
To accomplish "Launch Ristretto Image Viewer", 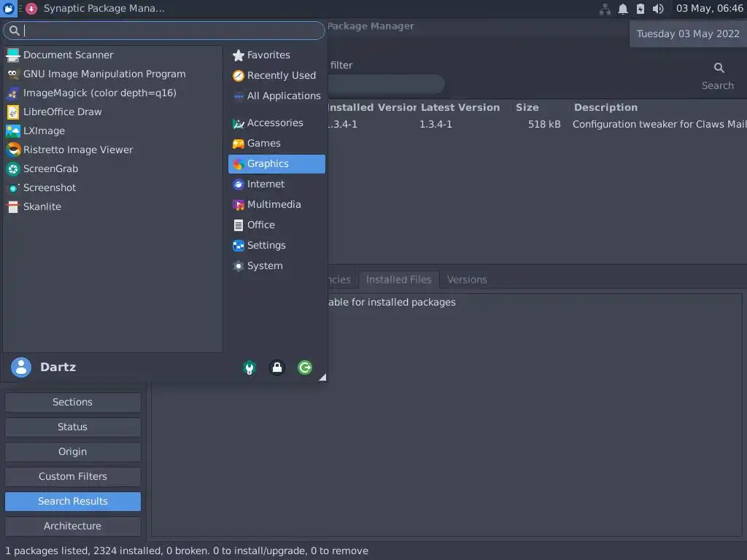I will pyautogui.click(x=112, y=149).
